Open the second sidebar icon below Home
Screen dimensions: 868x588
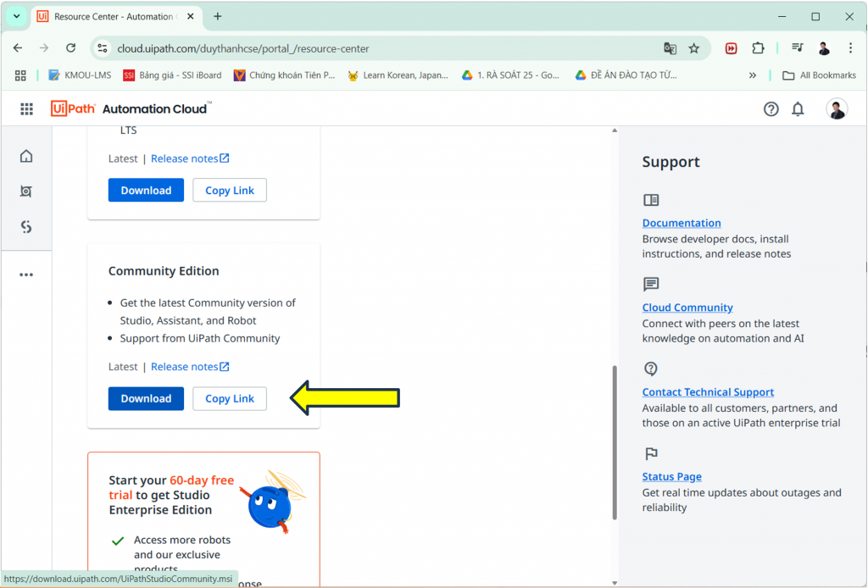coord(26,191)
